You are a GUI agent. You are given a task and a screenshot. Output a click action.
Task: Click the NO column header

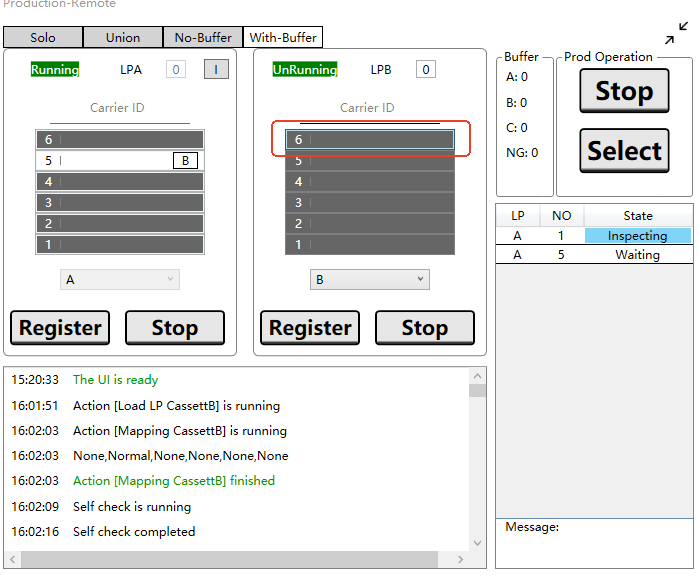562,216
